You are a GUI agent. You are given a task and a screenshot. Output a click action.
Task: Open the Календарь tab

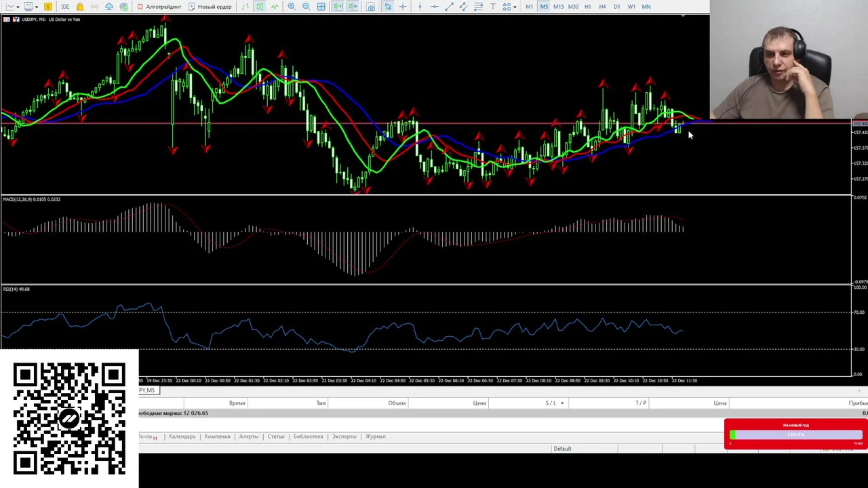click(x=182, y=436)
